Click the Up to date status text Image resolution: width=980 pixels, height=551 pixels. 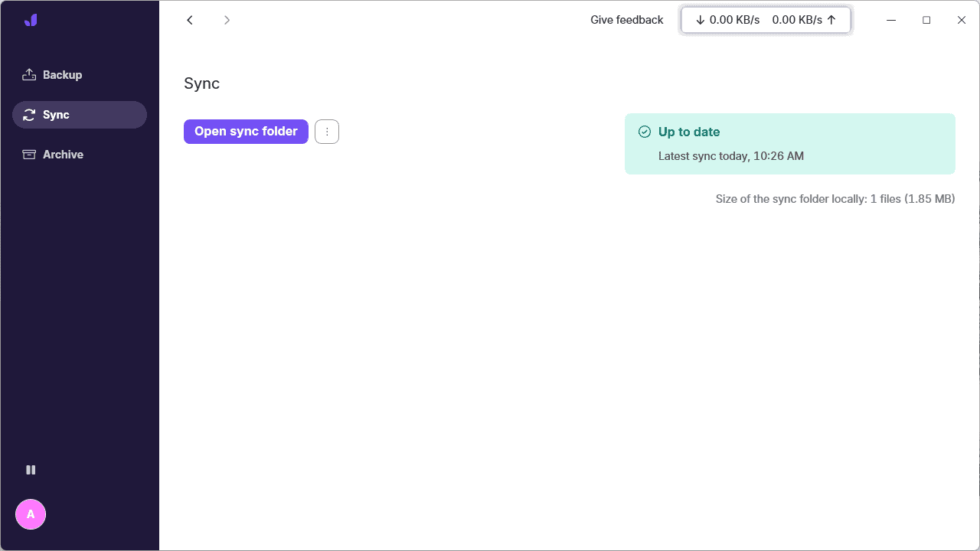689,132
